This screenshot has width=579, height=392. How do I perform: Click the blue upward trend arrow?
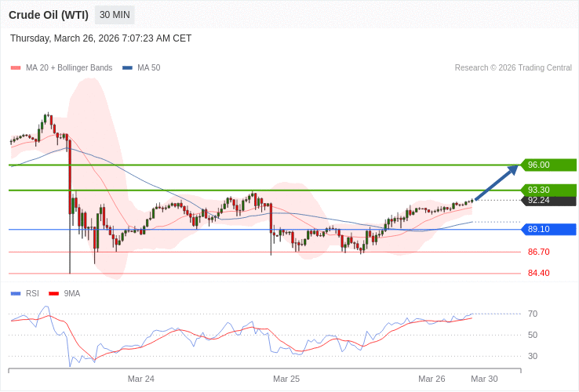click(x=497, y=183)
